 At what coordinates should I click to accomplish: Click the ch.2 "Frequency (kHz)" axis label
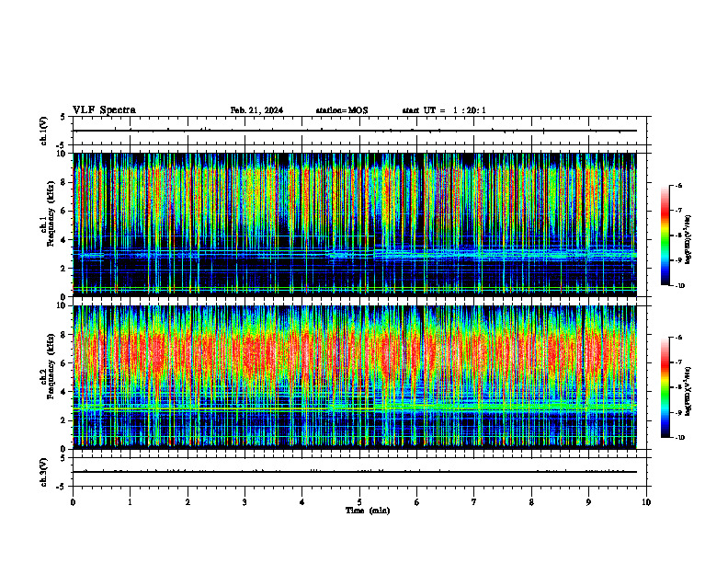click(x=52, y=367)
